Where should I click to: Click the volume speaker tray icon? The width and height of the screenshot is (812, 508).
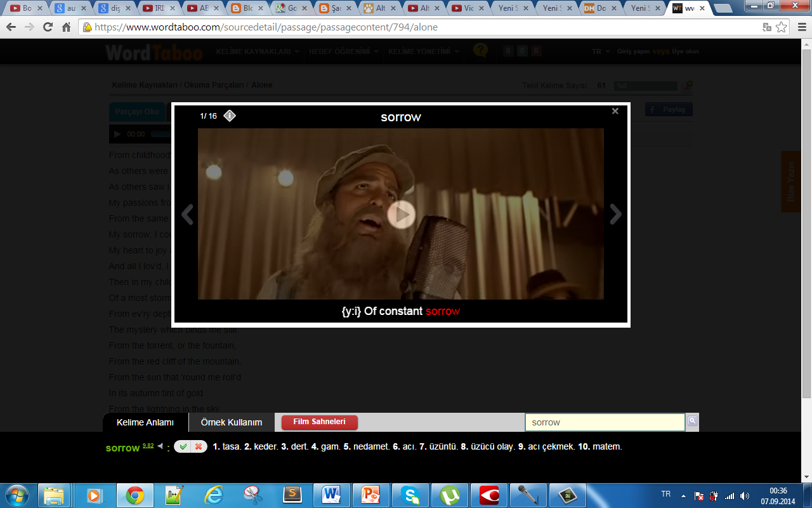click(x=744, y=495)
